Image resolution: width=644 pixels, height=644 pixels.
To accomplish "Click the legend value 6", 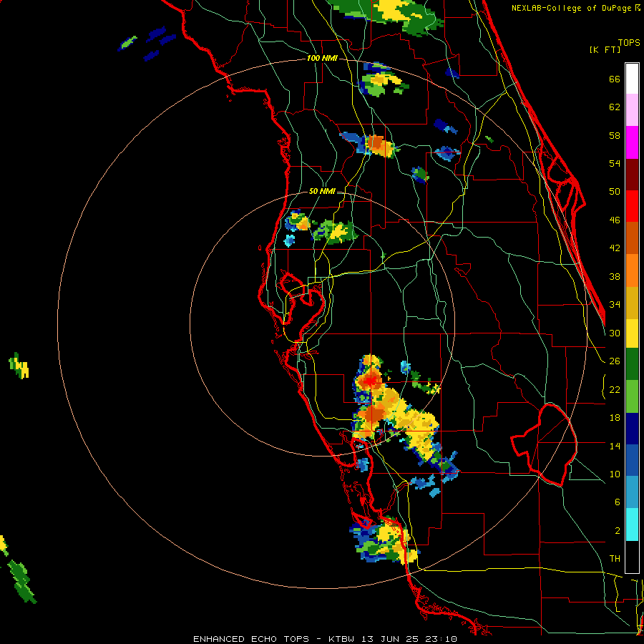I will coord(618,502).
